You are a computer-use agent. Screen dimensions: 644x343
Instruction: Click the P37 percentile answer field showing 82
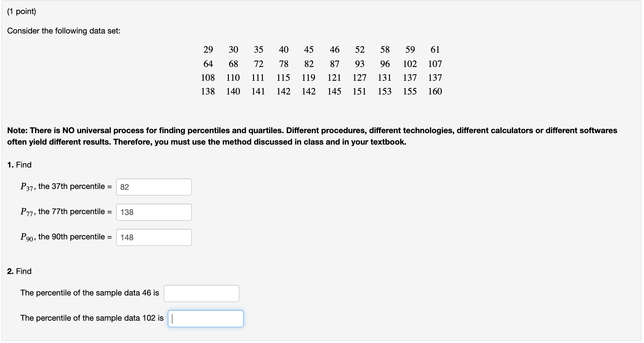tap(154, 187)
